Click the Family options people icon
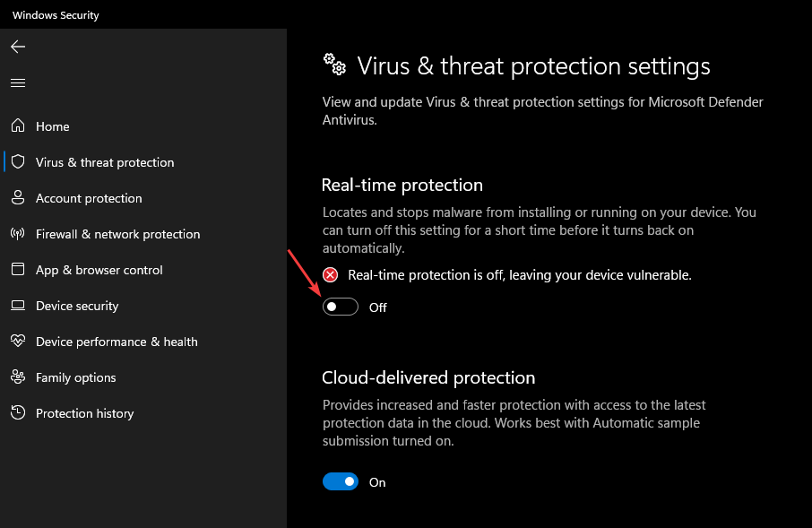812x528 pixels. click(x=18, y=377)
